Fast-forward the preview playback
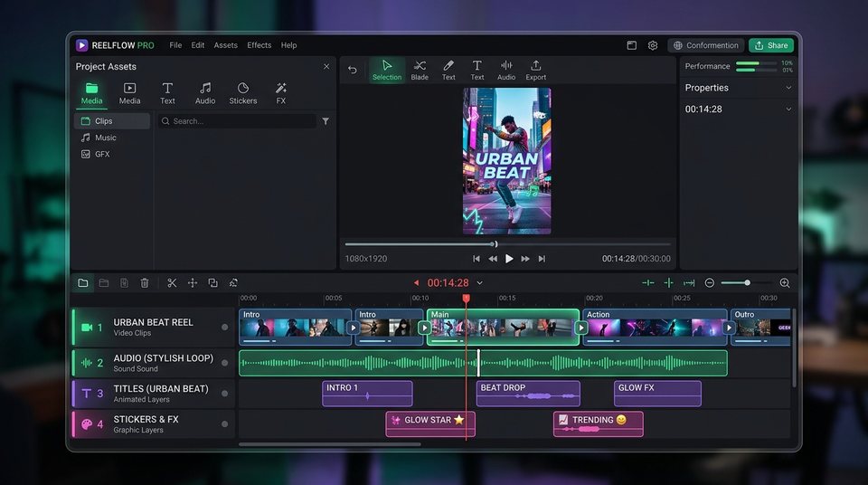Image resolution: width=868 pixels, height=485 pixels. (x=525, y=259)
